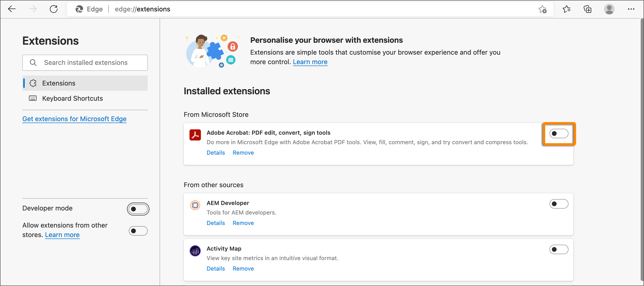Click Details link for Activity Map extension
Screen dimensions: 644x286
point(216,268)
